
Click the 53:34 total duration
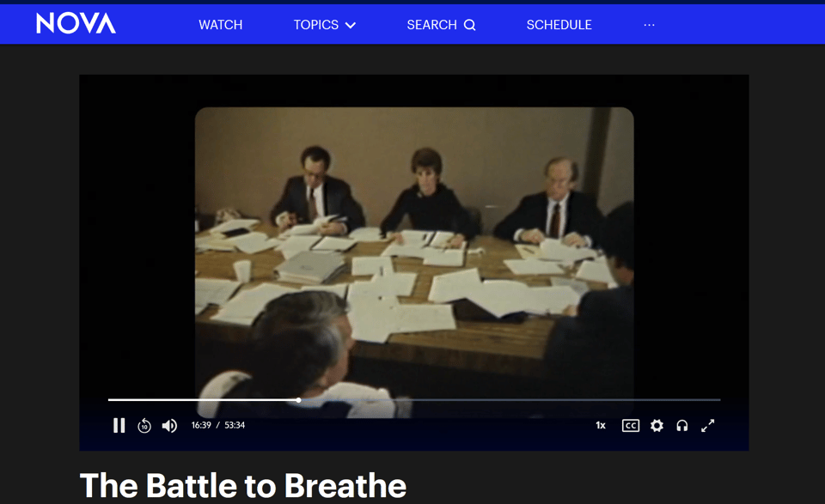235,425
